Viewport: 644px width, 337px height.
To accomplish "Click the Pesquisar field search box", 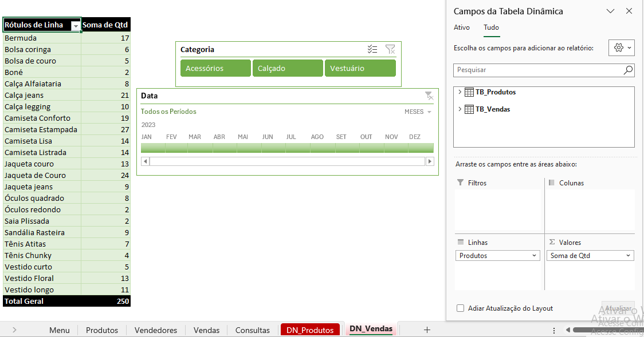I will pyautogui.click(x=538, y=70).
